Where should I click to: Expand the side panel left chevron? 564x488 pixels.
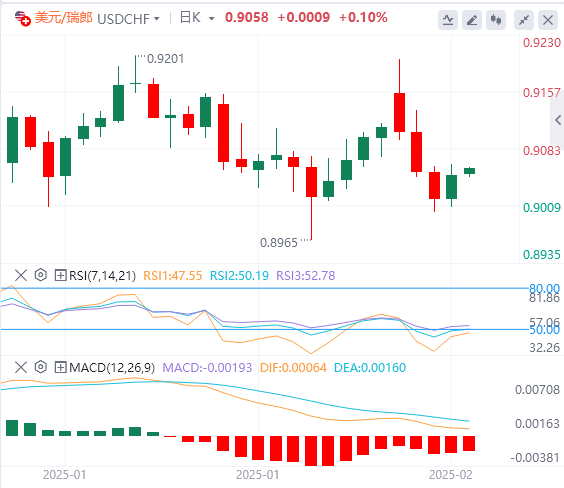pyautogui.click(x=558, y=120)
